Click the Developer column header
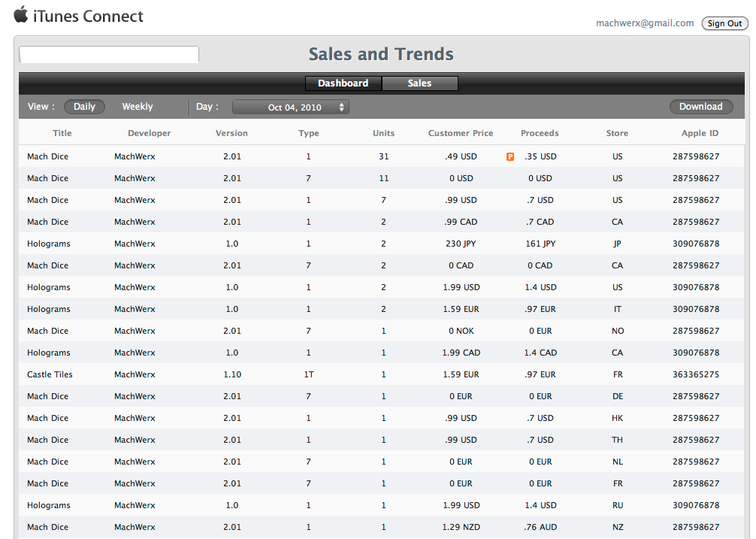Screen dimensions: 756x539 [149, 133]
